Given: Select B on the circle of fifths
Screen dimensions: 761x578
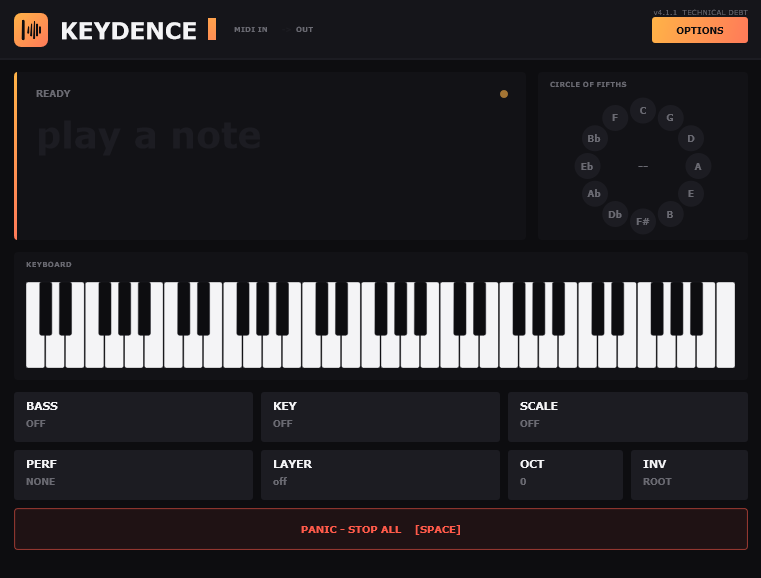Looking at the screenshot, I should click(x=670, y=215).
